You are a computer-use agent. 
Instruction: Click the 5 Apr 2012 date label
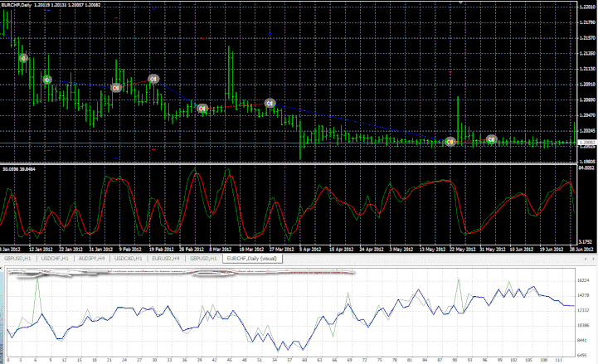coord(310,250)
